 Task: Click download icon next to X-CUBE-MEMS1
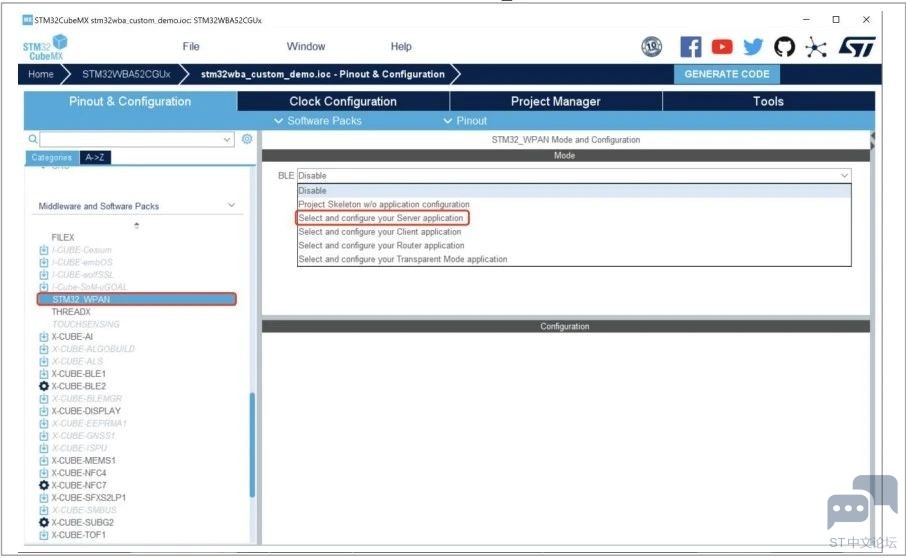point(43,460)
